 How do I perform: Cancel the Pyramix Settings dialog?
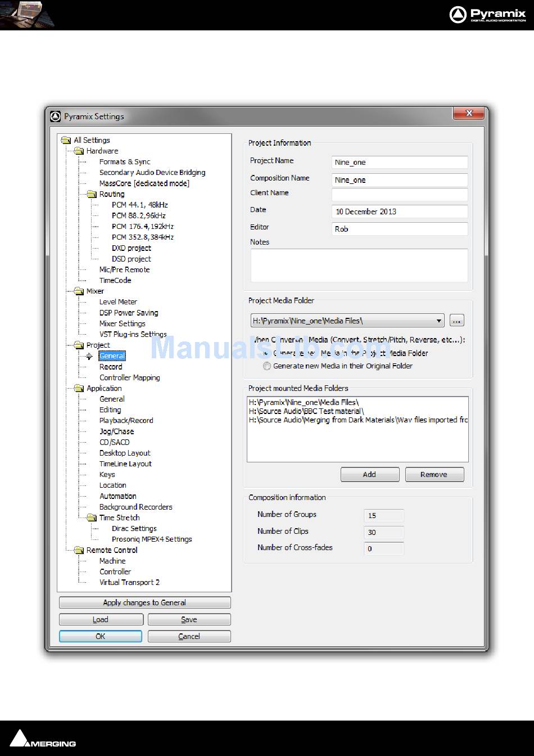pyautogui.click(x=189, y=636)
